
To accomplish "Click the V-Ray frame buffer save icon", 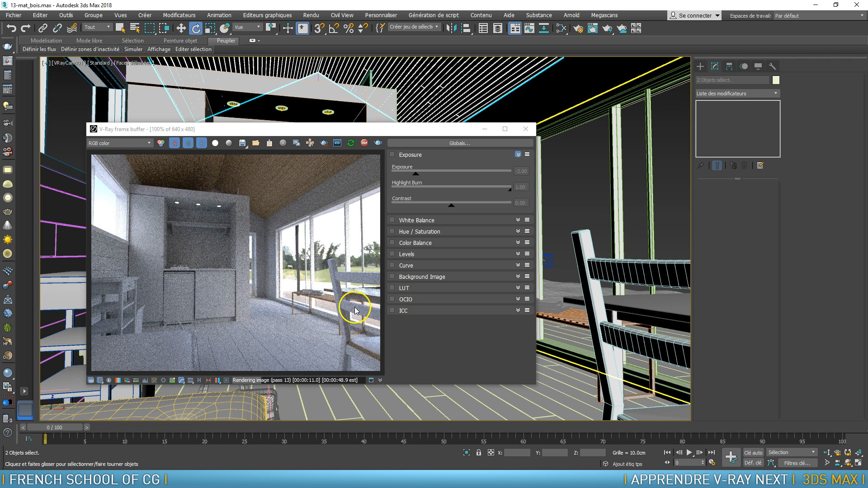I will (243, 143).
